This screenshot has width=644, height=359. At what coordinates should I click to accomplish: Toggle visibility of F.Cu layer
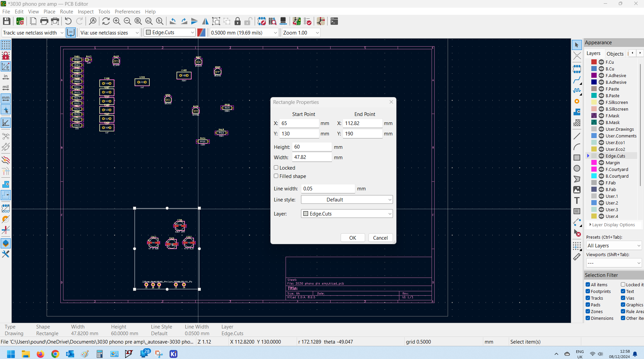coord(601,62)
